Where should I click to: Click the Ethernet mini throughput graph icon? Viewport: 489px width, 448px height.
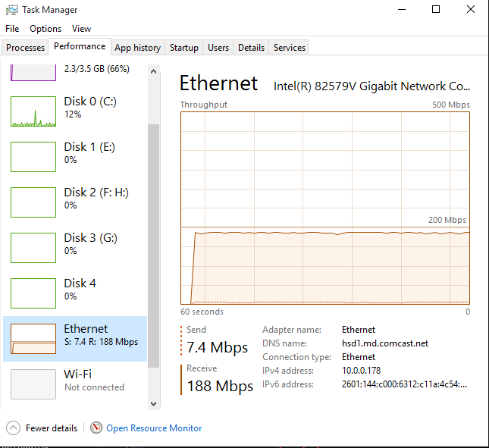coord(33,339)
